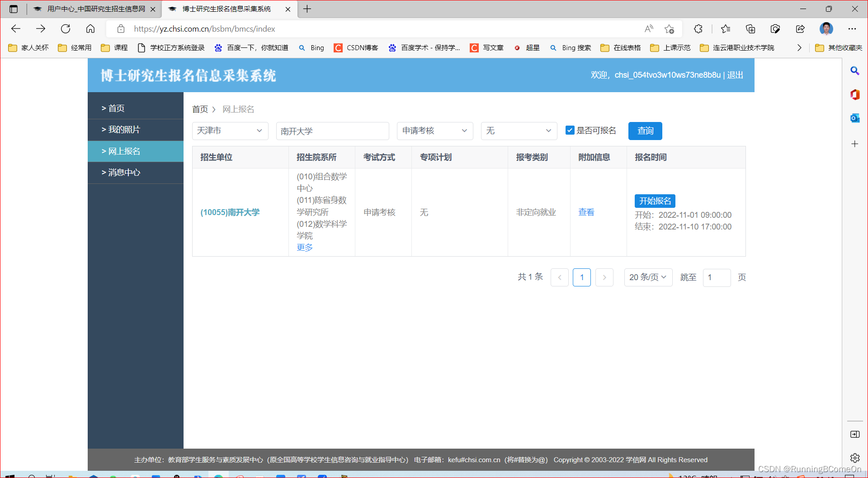868x478 pixels.
Task: Click the browser profile avatar
Action: 826,28
